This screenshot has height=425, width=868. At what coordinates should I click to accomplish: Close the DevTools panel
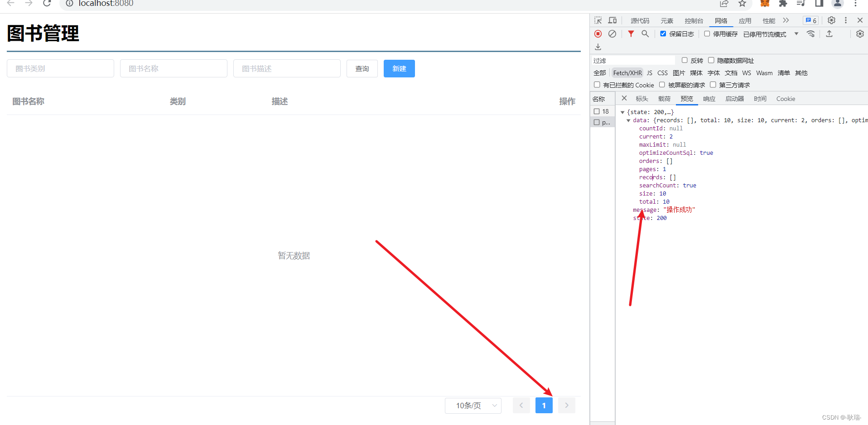(860, 20)
